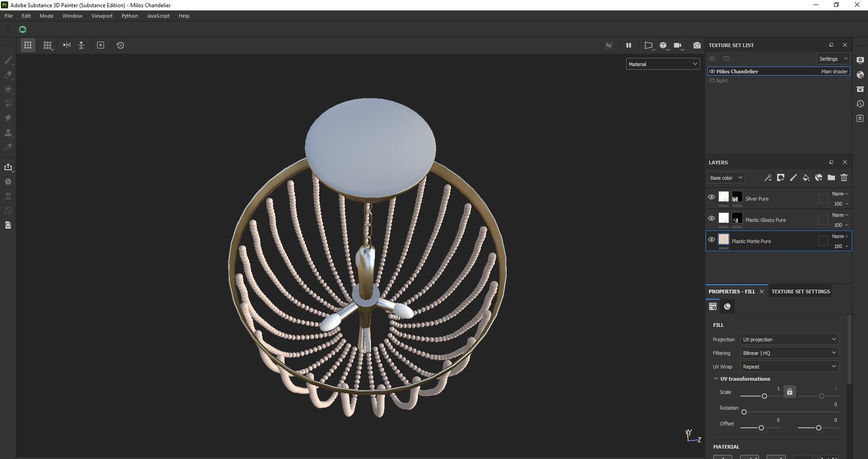Hide the Silver Pure layer

711,197
